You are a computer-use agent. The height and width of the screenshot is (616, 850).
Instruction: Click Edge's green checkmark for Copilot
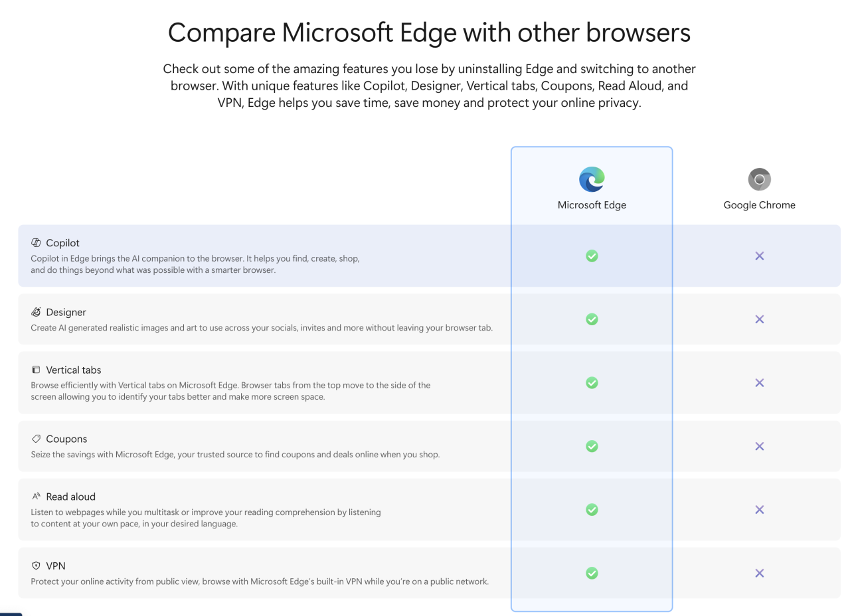point(592,256)
